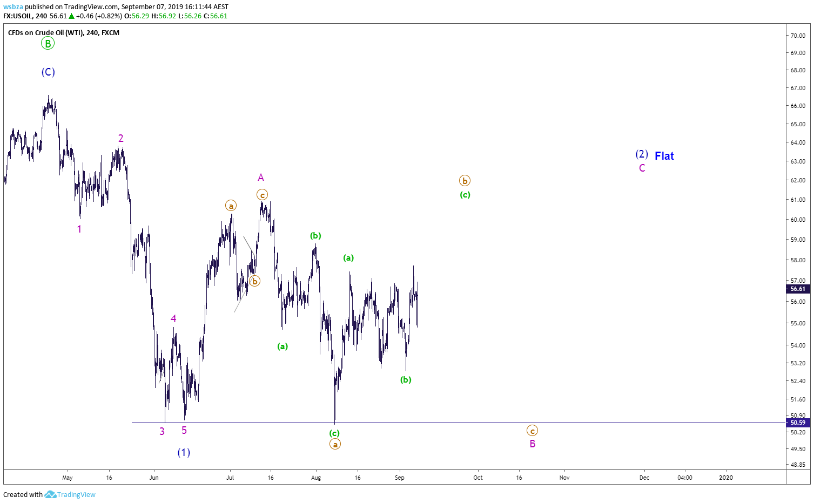The width and height of the screenshot is (814, 504).
Task: Select the blue (2) wave label
Action: [642, 154]
